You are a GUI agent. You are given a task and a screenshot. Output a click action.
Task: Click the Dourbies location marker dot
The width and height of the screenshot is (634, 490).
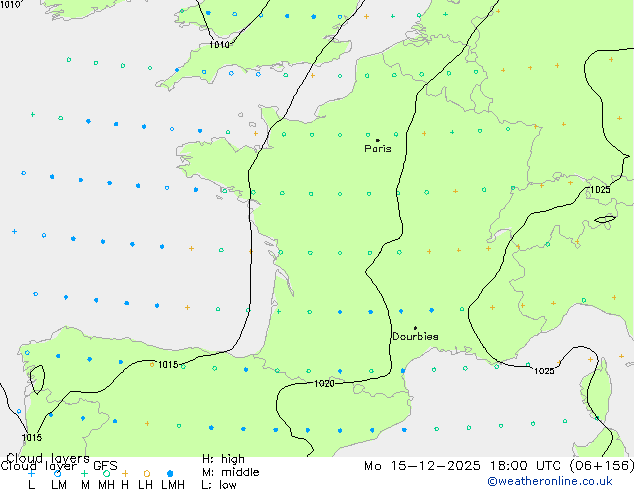pos(415,328)
